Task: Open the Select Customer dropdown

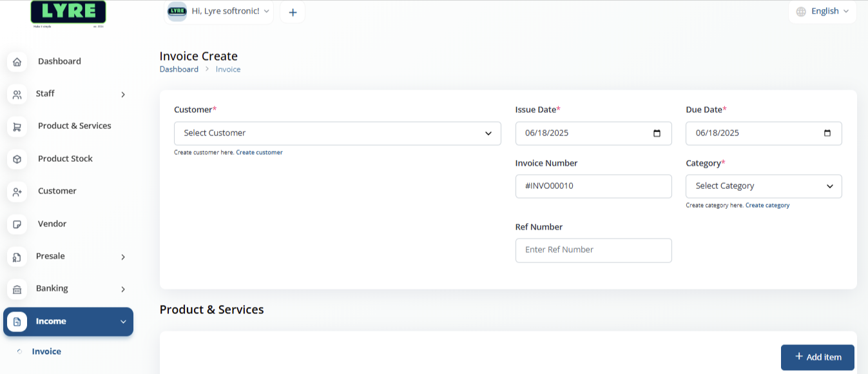Action: pyautogui.click(x=337, y=133)
